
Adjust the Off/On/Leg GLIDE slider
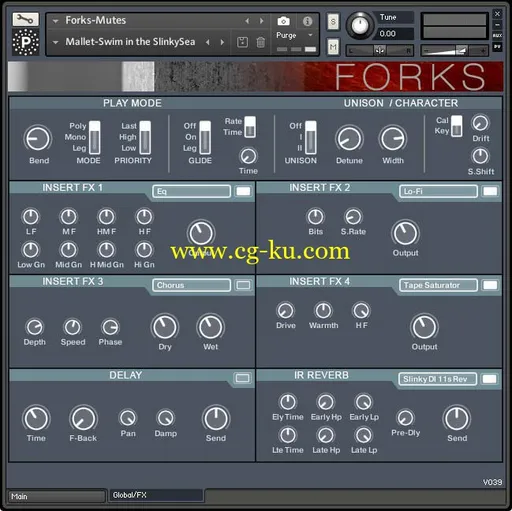coord(205,137)
